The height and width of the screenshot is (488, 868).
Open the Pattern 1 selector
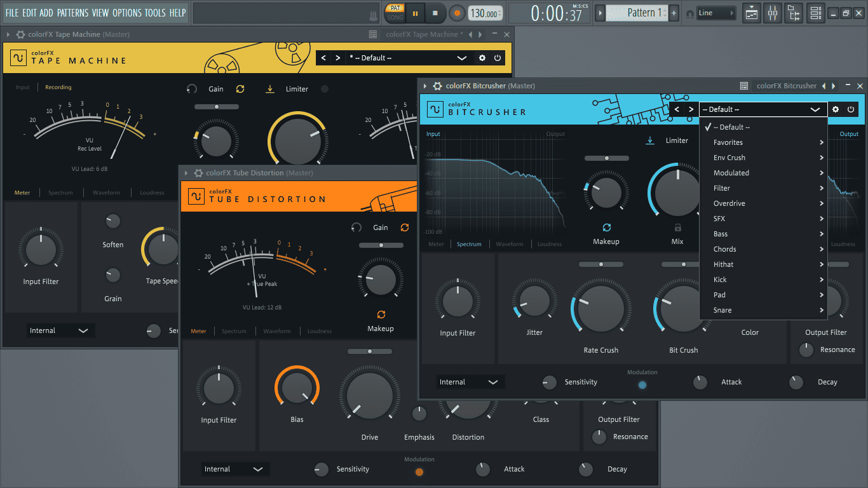coord(636,13)
